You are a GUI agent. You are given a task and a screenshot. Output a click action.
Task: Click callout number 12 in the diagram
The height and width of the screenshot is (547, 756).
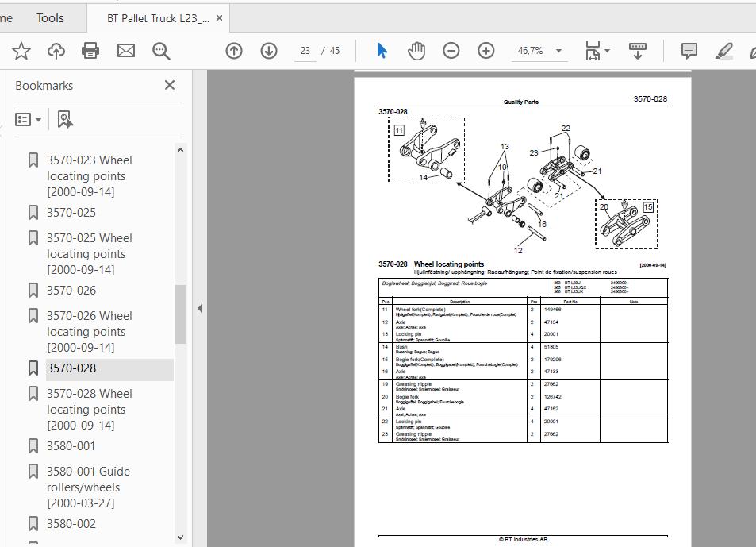click(518, 250)
